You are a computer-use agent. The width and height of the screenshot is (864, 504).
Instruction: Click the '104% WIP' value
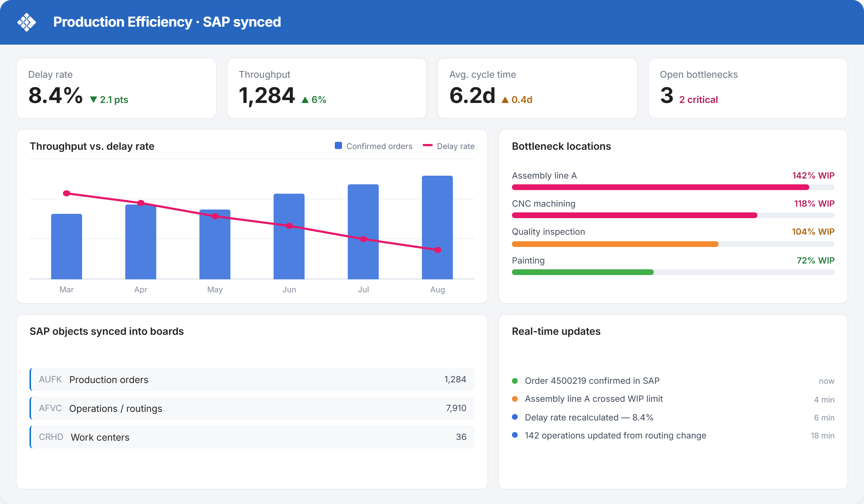813,232
